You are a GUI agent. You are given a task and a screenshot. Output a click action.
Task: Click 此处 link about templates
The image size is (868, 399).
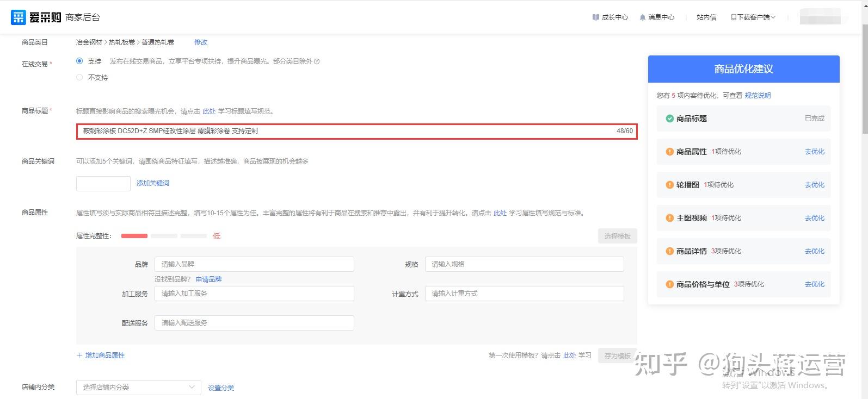[x=569, y=356]
